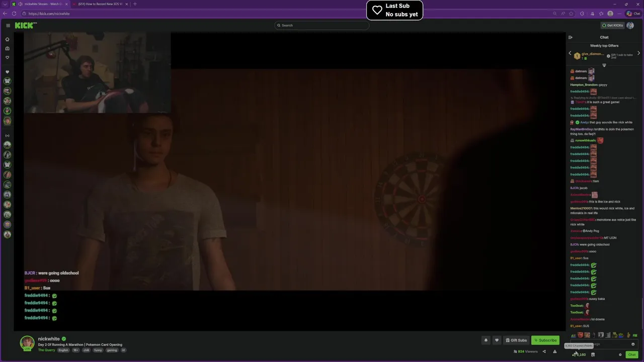Follow nickwhite with heart button

pyautogui.click(x=497, y=340)
